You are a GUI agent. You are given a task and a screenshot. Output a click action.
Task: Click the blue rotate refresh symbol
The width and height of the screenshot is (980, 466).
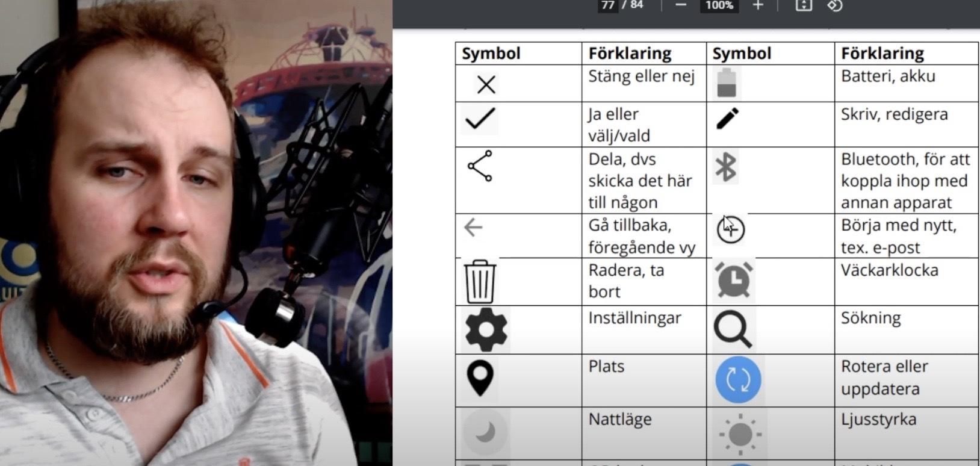pos(738,380)
